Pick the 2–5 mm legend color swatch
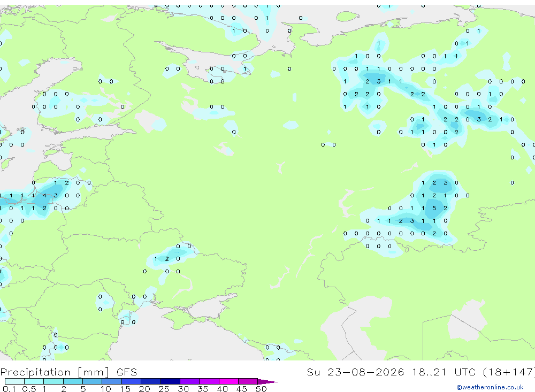This screenshot has height=392, width=535. tap(73, 381)
